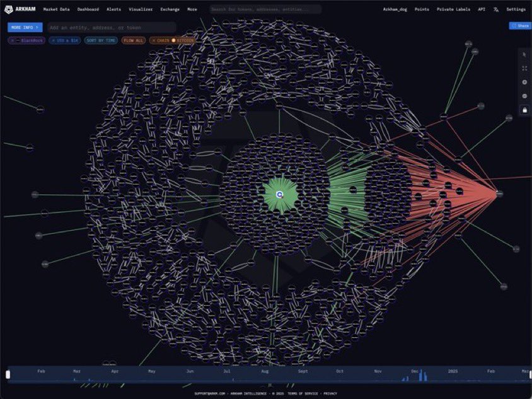The height and width of the screenshot is (399, 532).
Task: Go to the Alerts page
Action: [113, 9]
